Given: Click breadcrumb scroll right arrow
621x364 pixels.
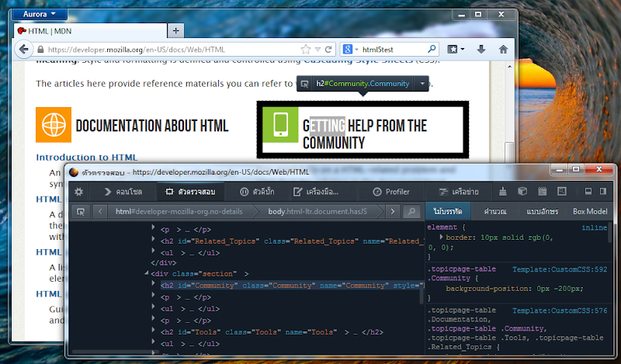Looking at the screenshot, I should click(393, 212).
